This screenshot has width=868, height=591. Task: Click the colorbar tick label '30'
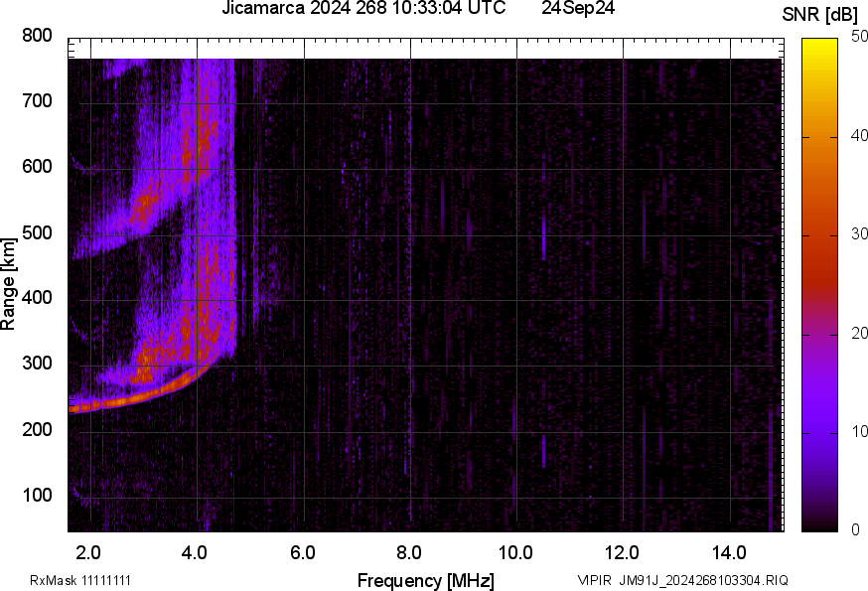[x=860, y=233]
